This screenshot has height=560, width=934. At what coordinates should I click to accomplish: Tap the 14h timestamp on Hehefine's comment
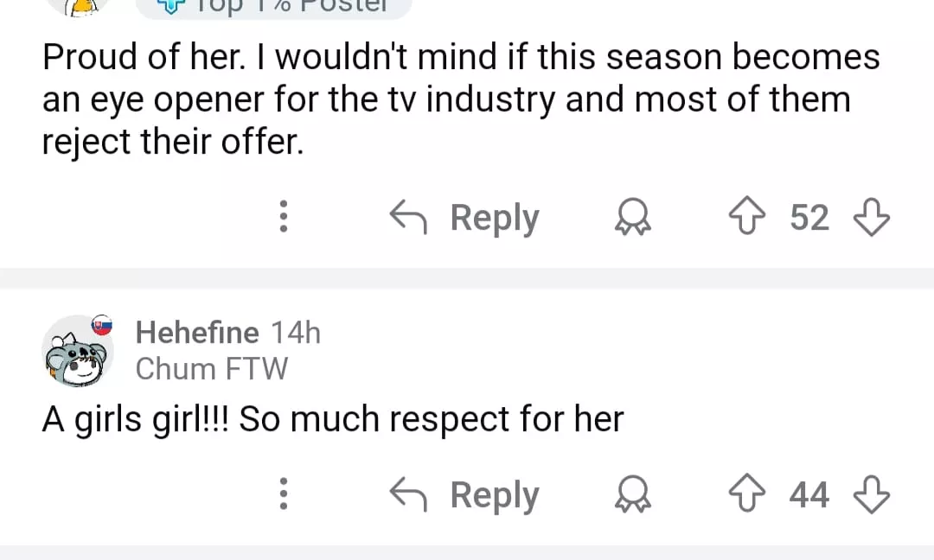[296, 333]
